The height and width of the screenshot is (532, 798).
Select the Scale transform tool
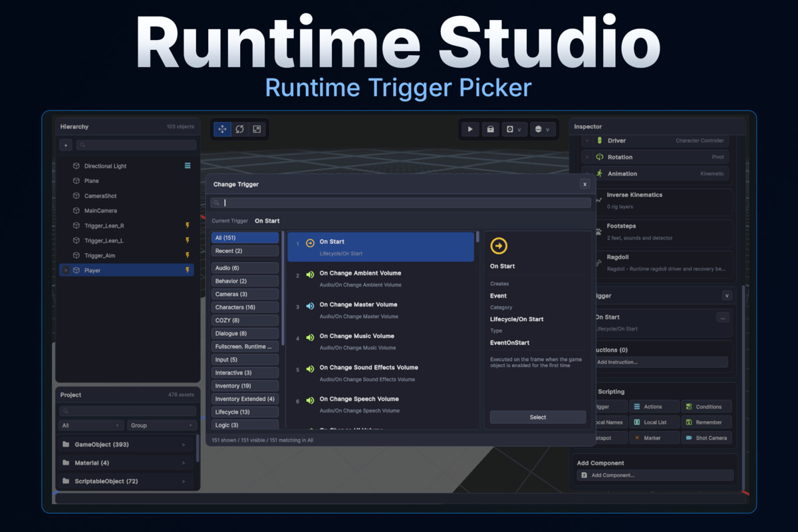[257, 129]
